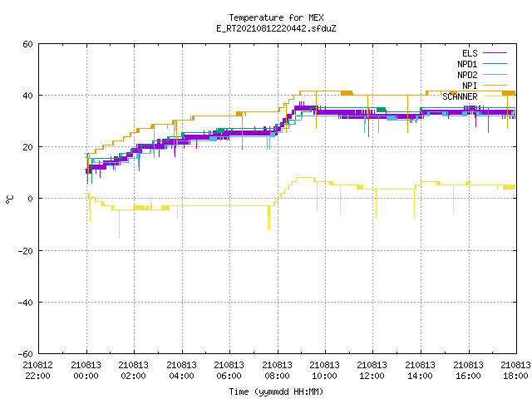
Task: Click the NPD1 legend label
Action: pyautogui.click(x=467, y=64)
